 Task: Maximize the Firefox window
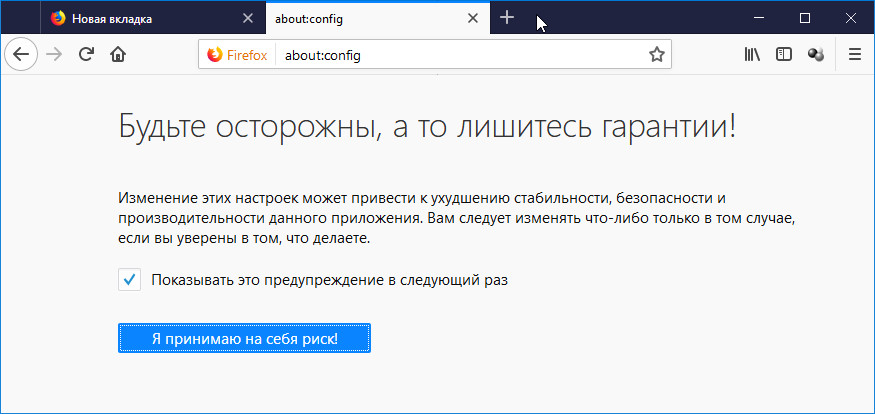pyautogui.click(x=805, y=18)
